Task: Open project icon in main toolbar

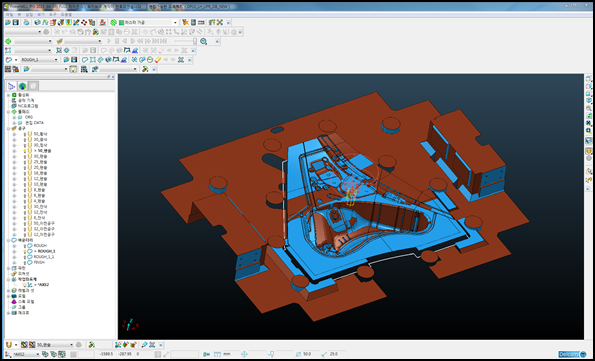Action: (8, 23)
